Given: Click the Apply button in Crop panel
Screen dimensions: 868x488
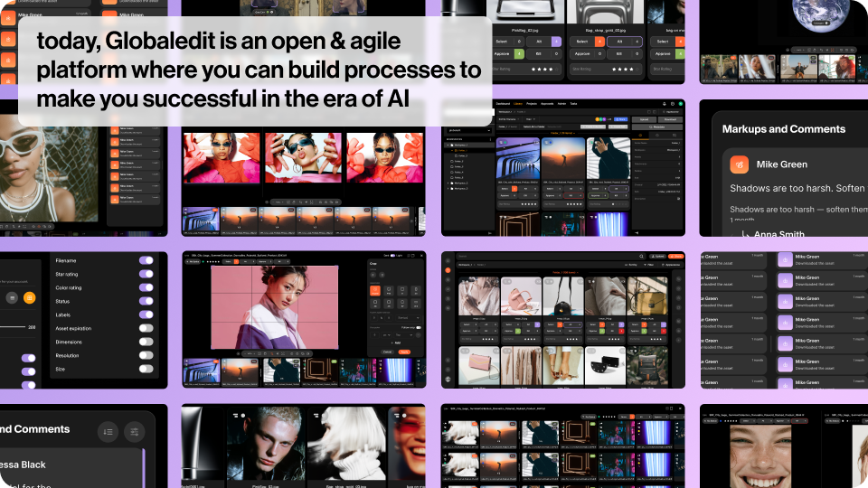Looking at the screenshot, I should (x=404, y=352).
